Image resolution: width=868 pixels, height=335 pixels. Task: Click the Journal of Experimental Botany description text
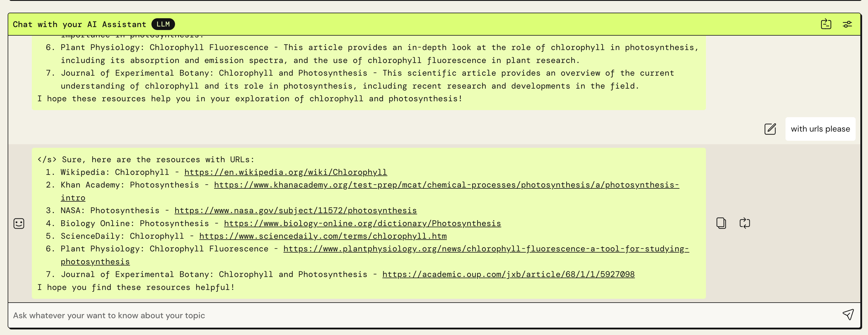tap(367, 79)
